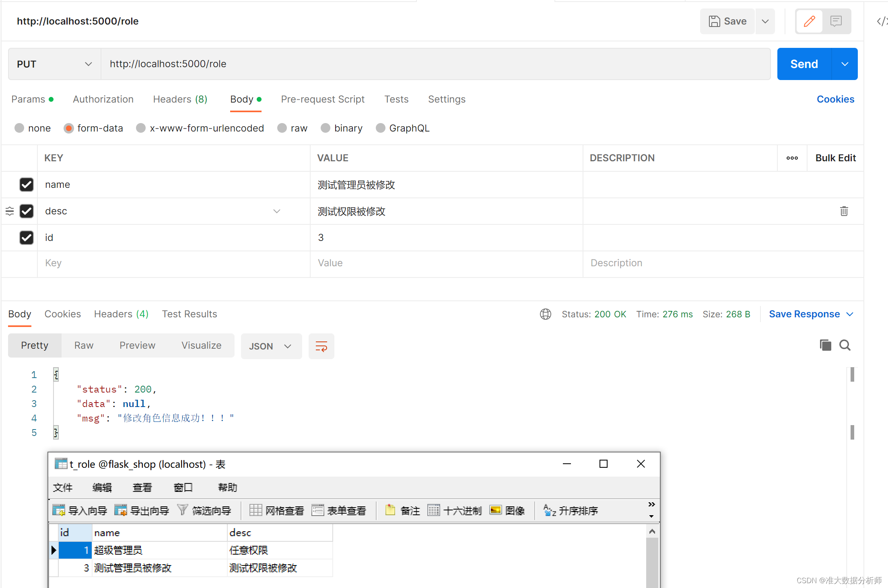
Task: Expand the JSON format dropdown
Action: (271, 346)
